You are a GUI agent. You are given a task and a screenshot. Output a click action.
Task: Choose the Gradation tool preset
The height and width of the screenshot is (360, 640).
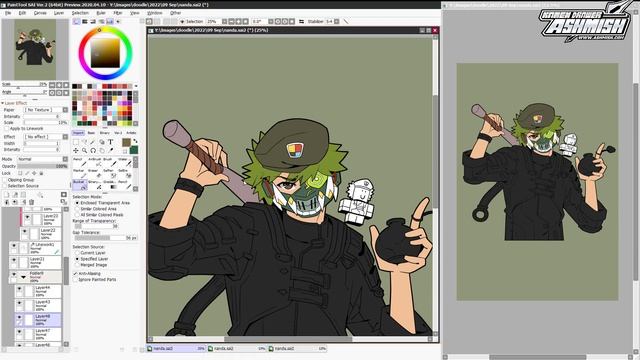(109, 184)
